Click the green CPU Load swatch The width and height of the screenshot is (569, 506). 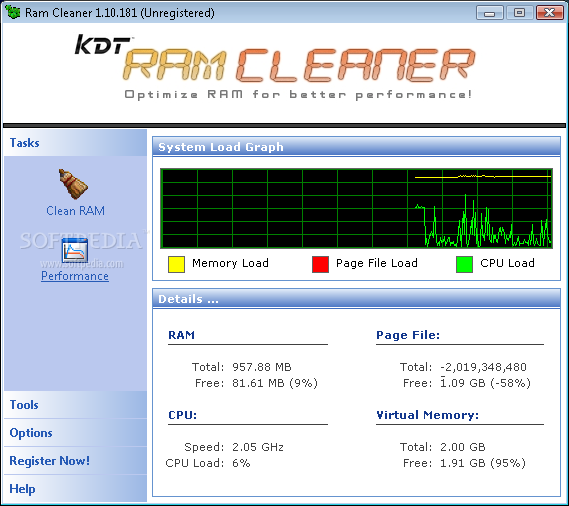tap(464, 264)
